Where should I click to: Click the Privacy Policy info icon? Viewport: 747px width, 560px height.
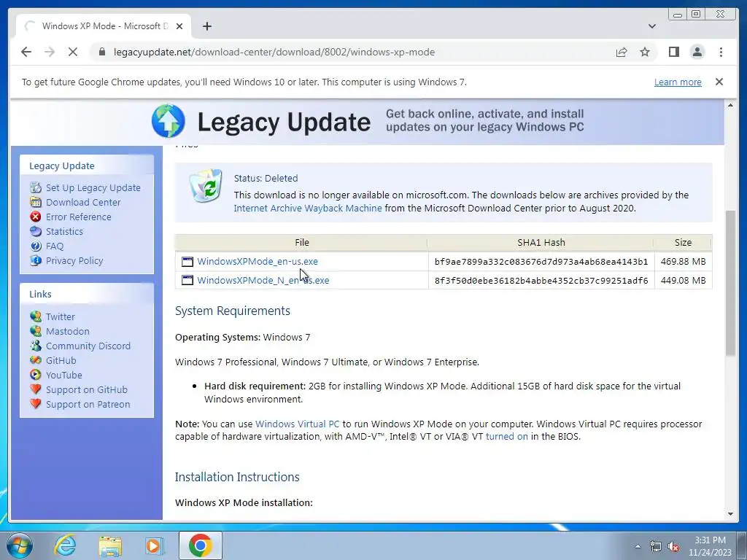pos(36,260)
